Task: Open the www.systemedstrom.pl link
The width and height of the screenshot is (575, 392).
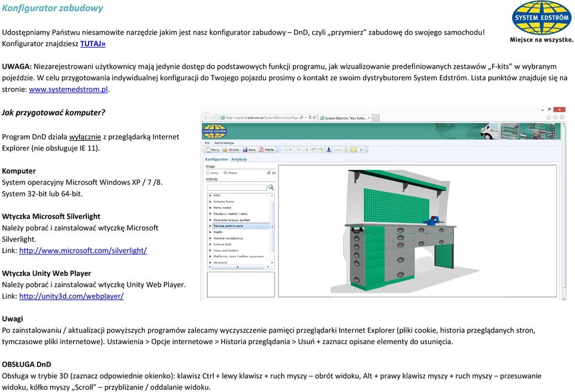Action: click(x=68, y=89)
